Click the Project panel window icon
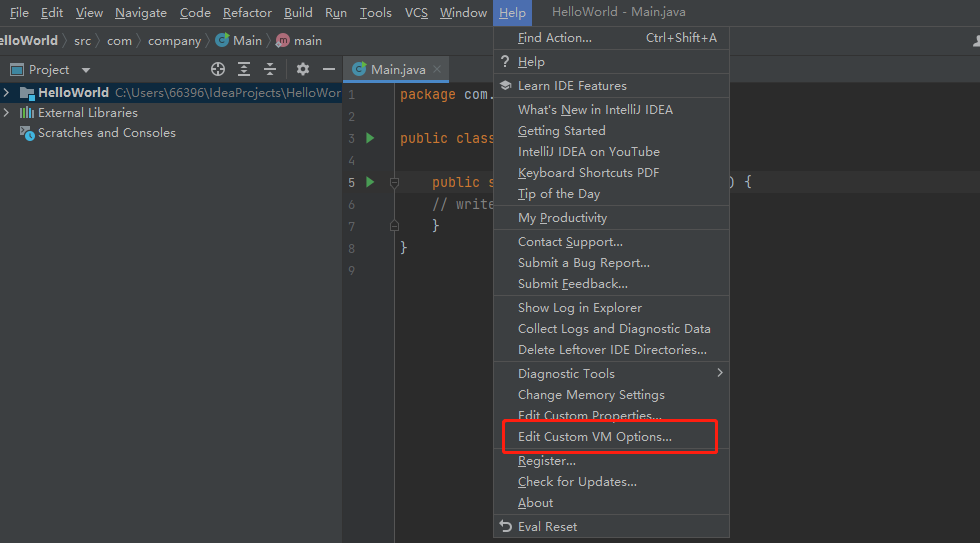The width and height of the screenshot is (980, 543). [x=17, y=69]
